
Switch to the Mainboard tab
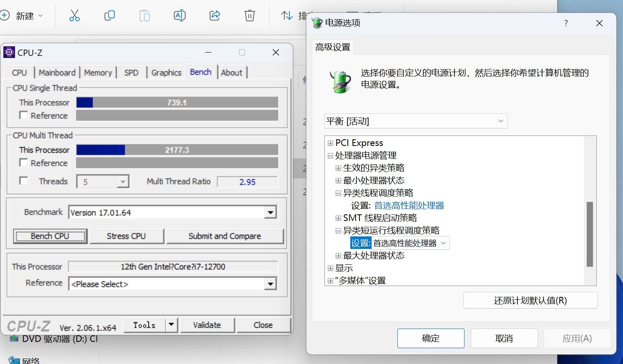point(57,73)
